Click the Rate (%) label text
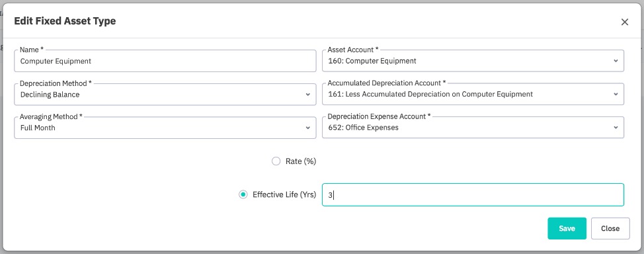The image size is (644, 254). click(301, 161)
